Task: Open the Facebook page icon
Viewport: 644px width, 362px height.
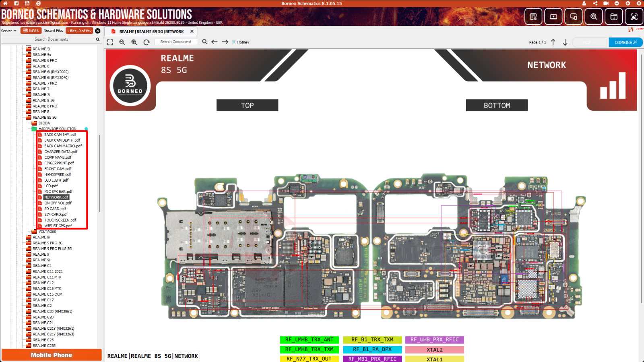Action: click(17, 3)
